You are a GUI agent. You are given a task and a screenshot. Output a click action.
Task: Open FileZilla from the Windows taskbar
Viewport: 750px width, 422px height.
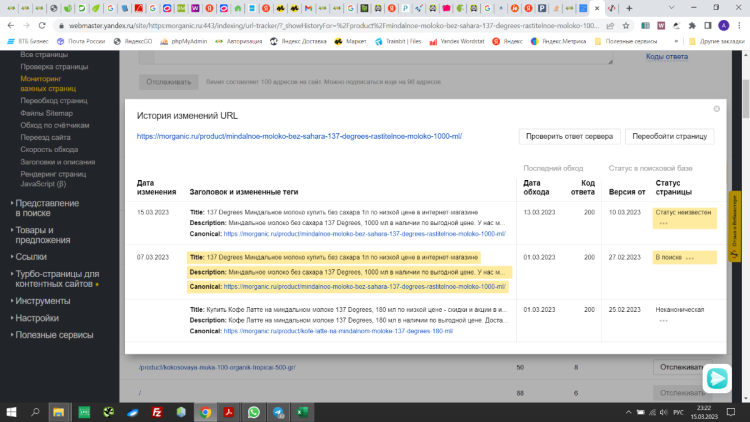pyautogui.click(x=157, y=412)
